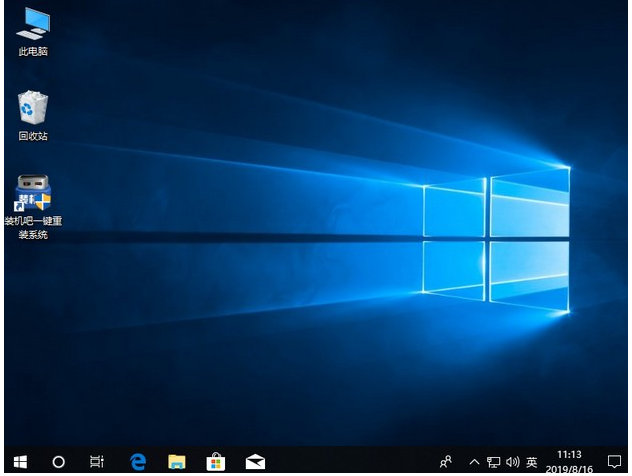Open the Mail app from the taskbar
The height and width of the screenshot is (476, 632).
pyautogui.click(x=255, y=462)
